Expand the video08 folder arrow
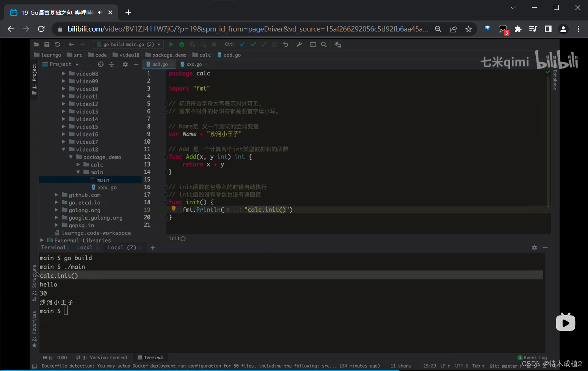Image resolution: width=588 pixels, height=371 pixels. point(64,74)
